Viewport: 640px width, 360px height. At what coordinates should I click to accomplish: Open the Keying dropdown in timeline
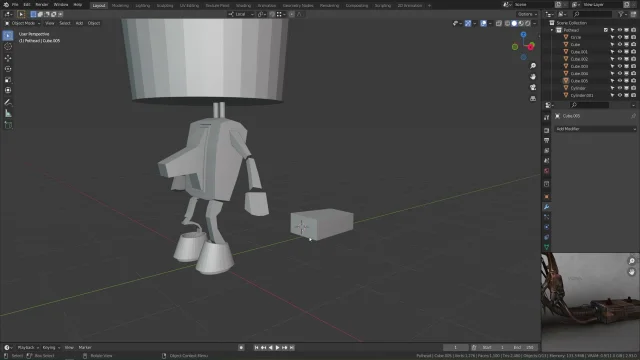[51, 348]
